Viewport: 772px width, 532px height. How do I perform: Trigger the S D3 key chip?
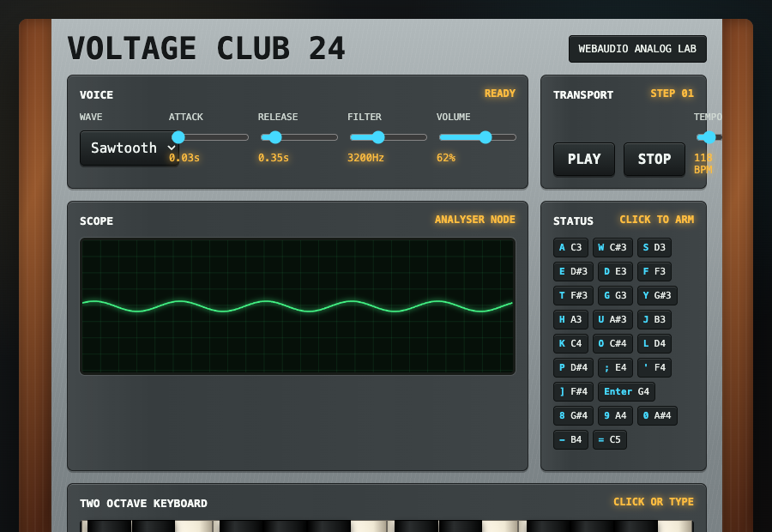tap(654, 247)
